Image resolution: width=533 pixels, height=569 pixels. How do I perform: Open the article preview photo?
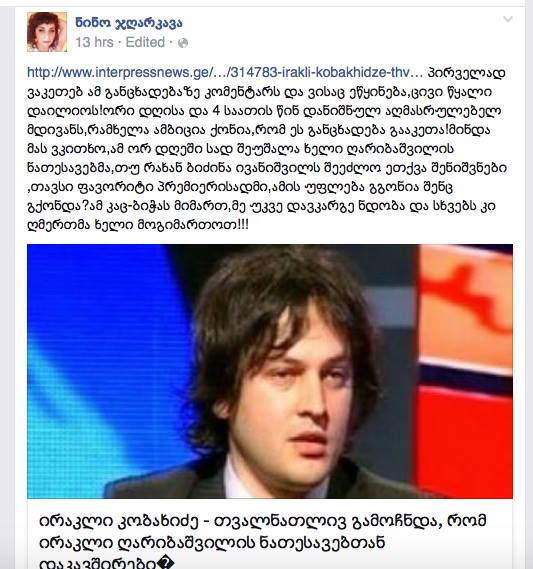(270, 371)
